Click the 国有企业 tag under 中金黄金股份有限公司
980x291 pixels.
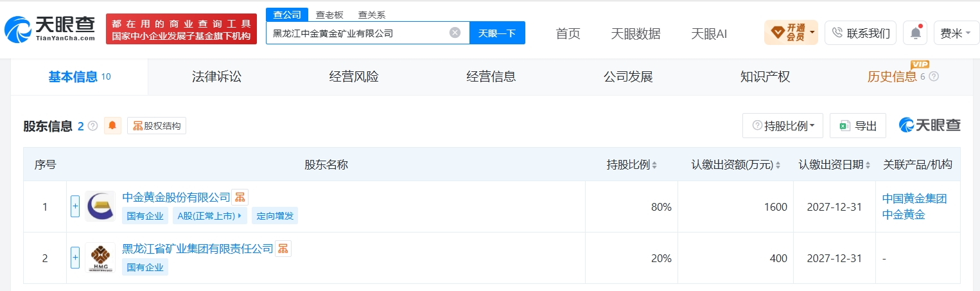tap(145, 216)
